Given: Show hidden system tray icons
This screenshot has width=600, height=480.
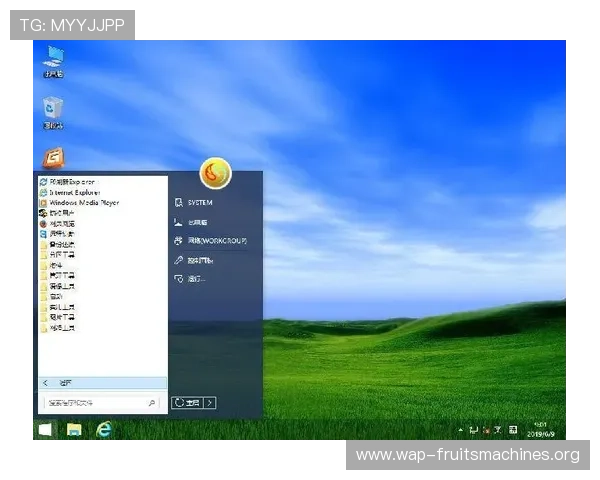Looking at the screenshot, I should pos(462,430).
